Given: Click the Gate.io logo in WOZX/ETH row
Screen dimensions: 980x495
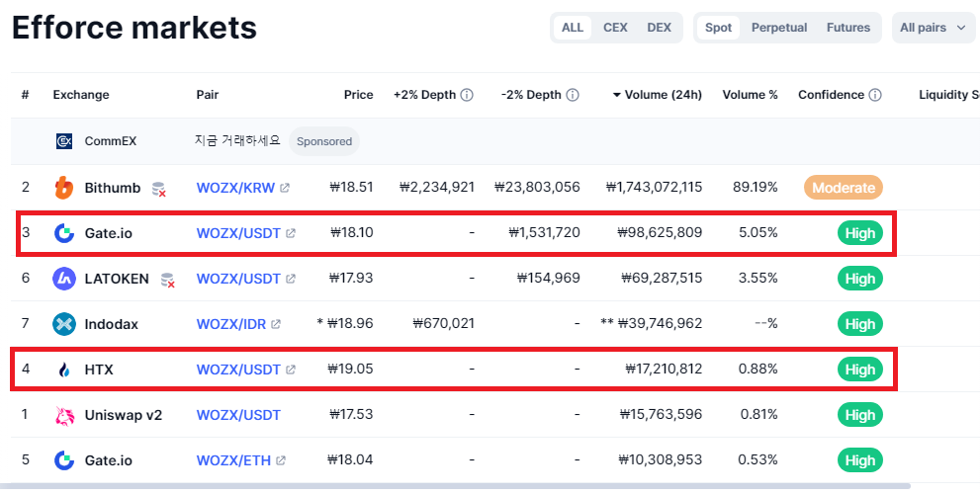Looking at the screenshot, I should [x=63, y=460].
